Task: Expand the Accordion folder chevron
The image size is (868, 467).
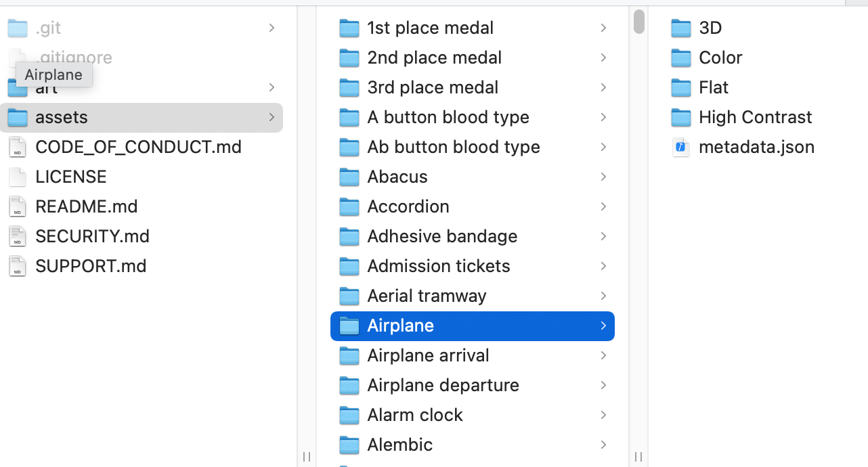Action: point(603,206)
